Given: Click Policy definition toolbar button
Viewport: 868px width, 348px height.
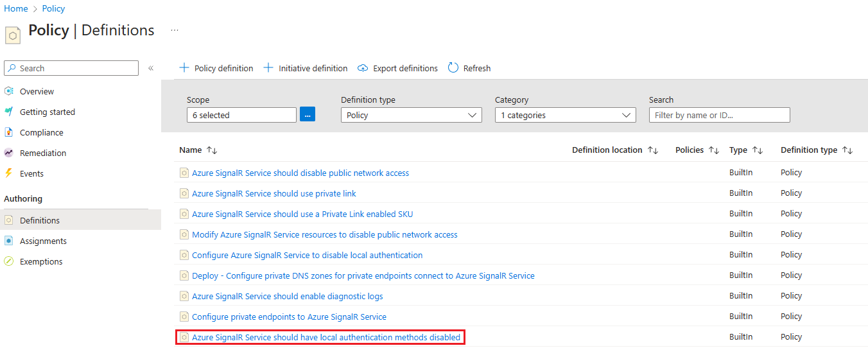Looking at the screenshot, I should pos(216,68).
